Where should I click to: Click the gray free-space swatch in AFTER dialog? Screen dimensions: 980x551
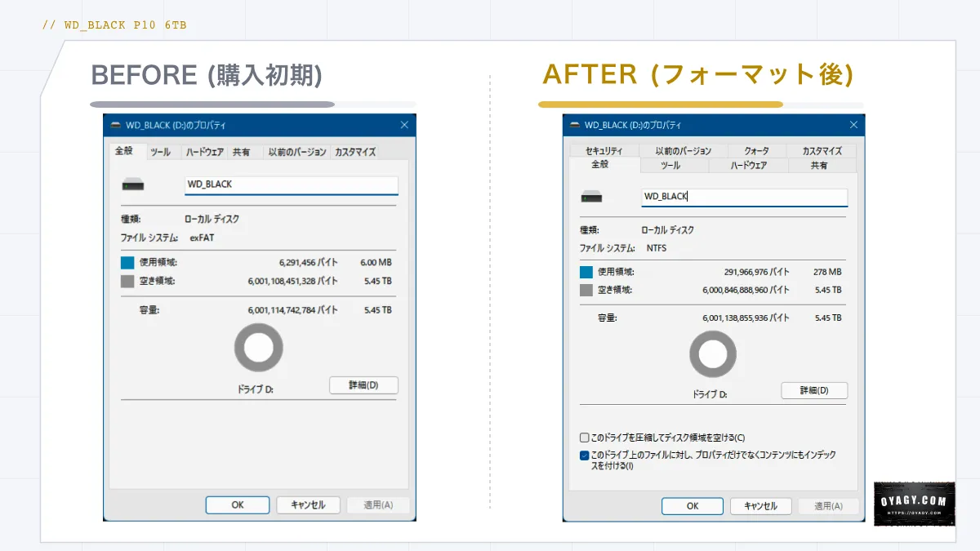(x=586, y=291)
